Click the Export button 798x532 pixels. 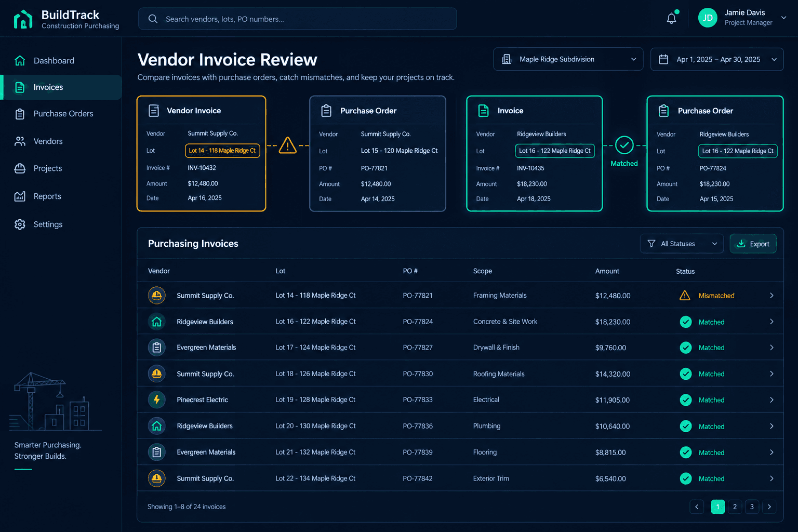point(753,244)
